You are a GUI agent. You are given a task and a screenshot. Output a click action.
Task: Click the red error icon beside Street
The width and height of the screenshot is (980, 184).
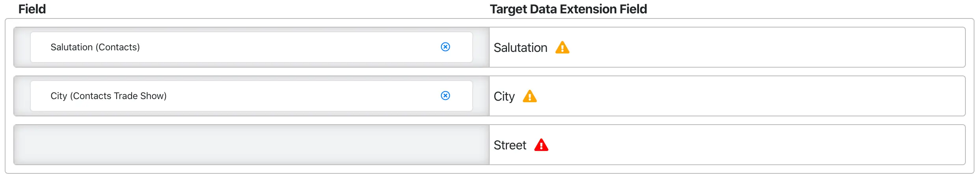(x=541, y=145)
